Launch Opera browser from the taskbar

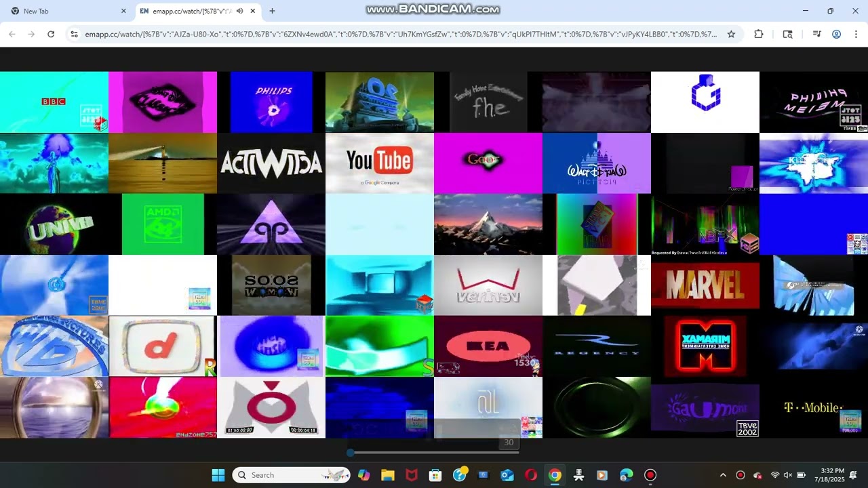[x=531, y=475]
